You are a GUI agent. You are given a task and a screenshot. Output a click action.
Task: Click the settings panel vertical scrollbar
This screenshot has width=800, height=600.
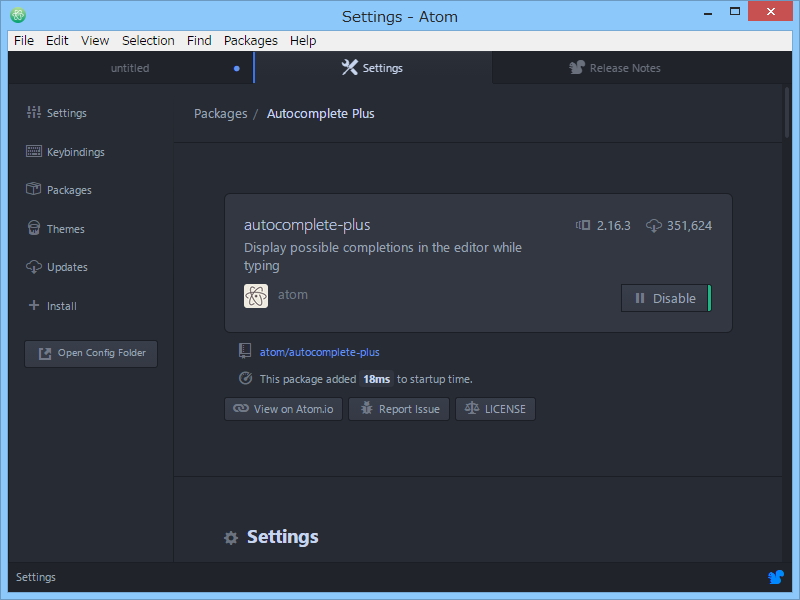tap(787, 112)
